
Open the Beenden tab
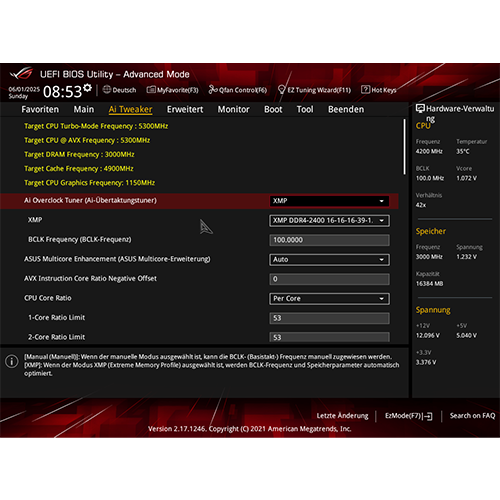click(346, 109)
